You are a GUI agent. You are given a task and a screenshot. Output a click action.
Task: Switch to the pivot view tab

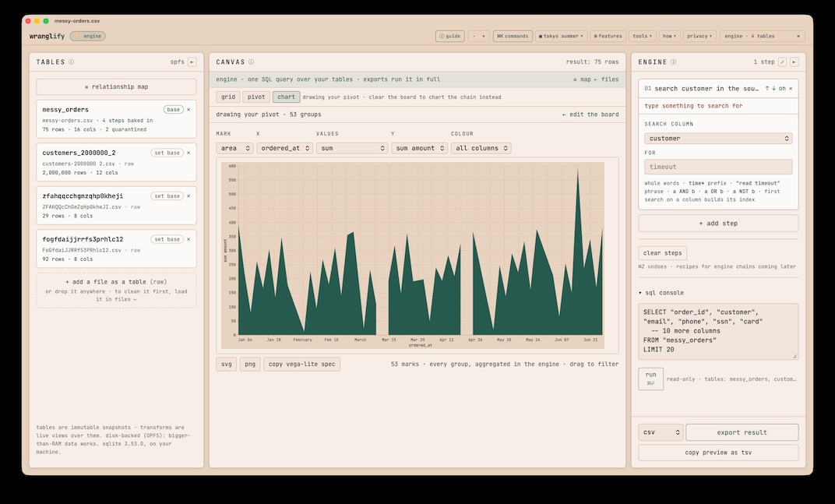[x=256, y=97]
